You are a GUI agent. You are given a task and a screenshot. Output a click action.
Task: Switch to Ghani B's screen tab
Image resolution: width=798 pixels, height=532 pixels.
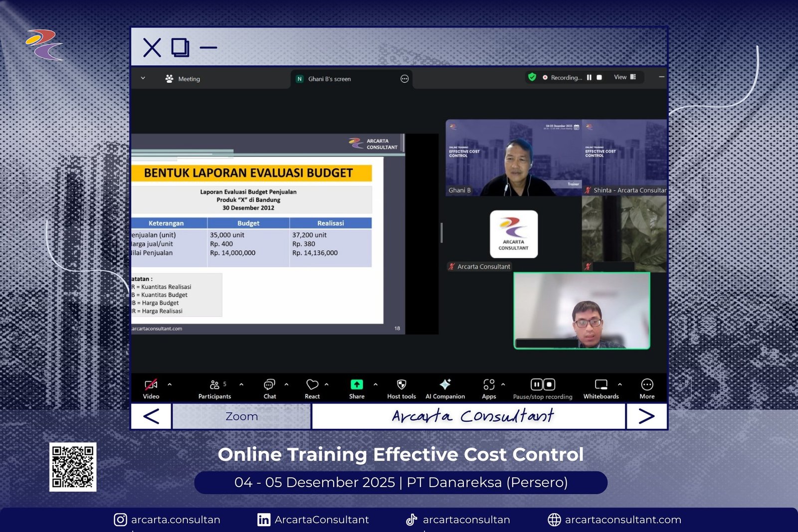coord(329,79)
